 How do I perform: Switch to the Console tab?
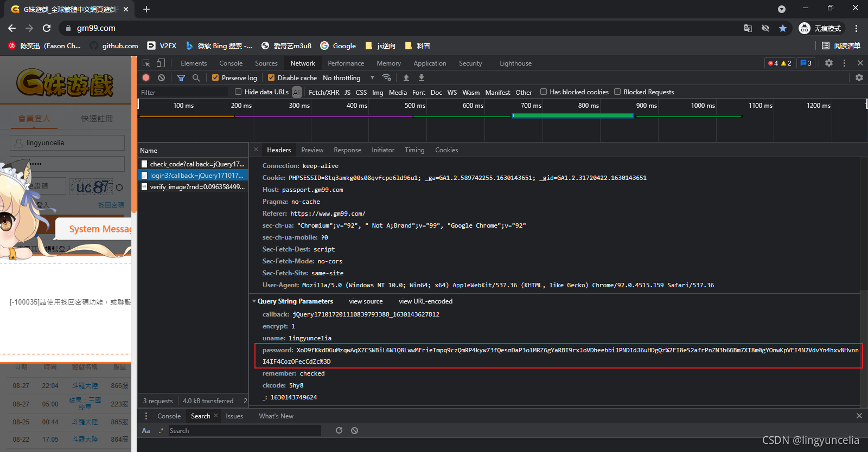click(x=231, y=63)
